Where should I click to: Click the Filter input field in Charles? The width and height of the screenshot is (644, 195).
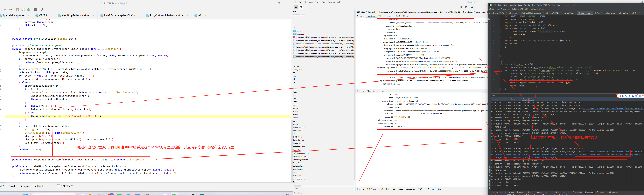(323, 189)
